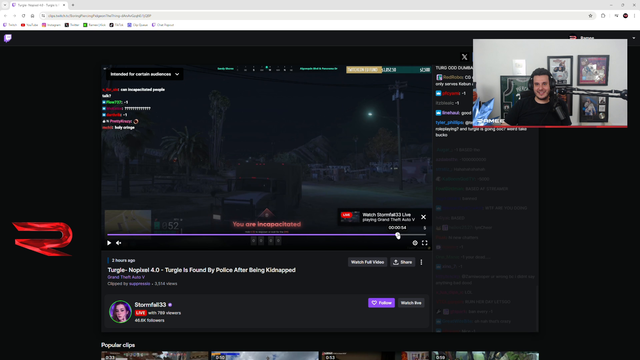
Task: Open the Ramee account avatar in the header
Action: point(573,38)
